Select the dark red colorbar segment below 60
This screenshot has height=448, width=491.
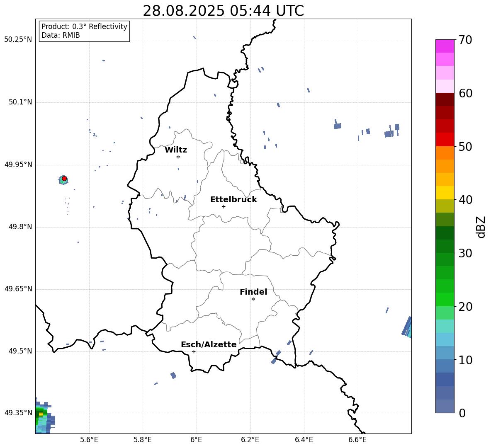[445, 99]
